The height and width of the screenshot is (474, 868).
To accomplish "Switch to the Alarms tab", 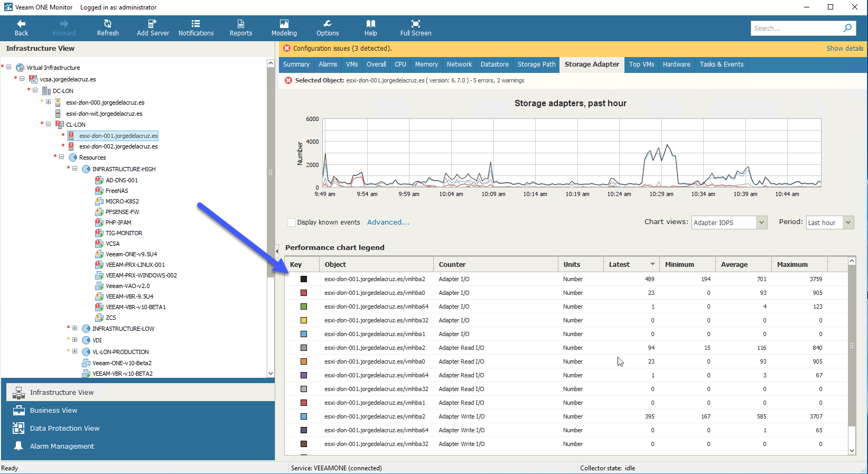I will tap(328, 64).
